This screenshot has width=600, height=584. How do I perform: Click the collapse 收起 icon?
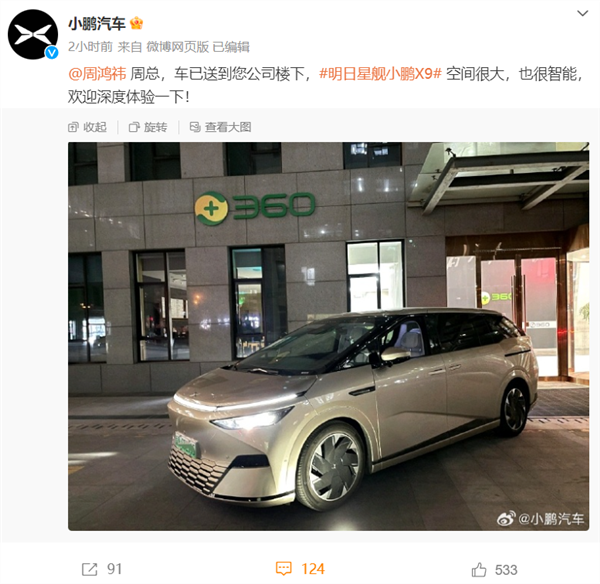pyautogui.click(x=73, y=127)
